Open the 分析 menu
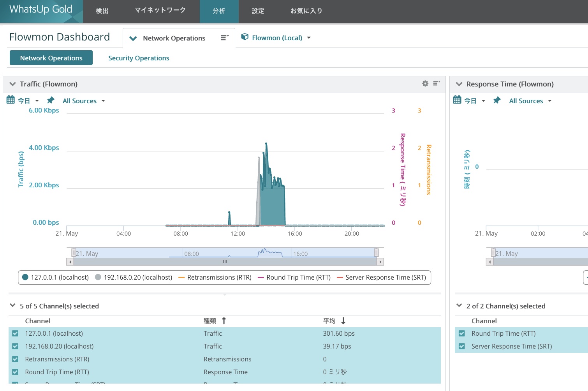 pyautogui.click(x=219, y=11)
